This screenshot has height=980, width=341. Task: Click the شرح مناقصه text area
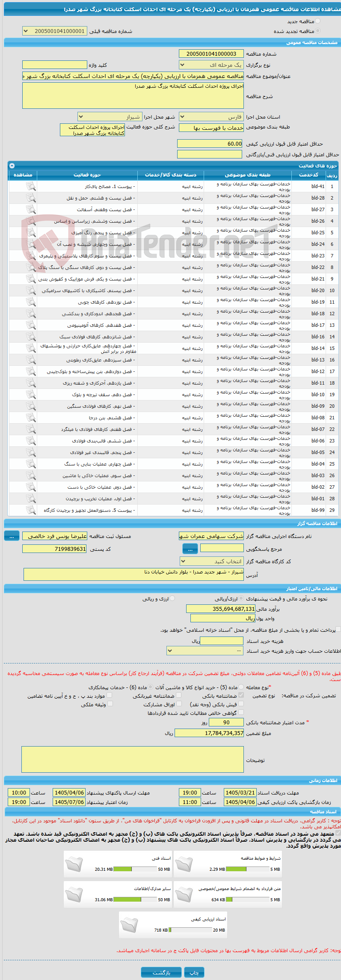(x=133, y=96)
